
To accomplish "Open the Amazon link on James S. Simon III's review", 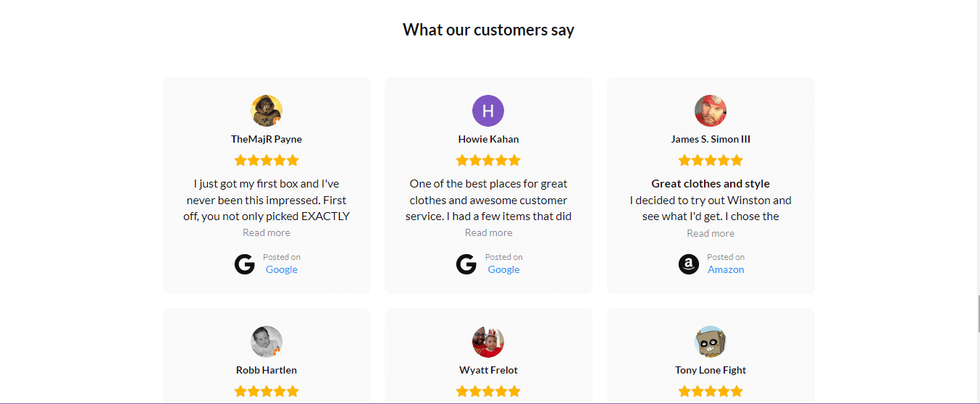I will (x=726, y=269).
